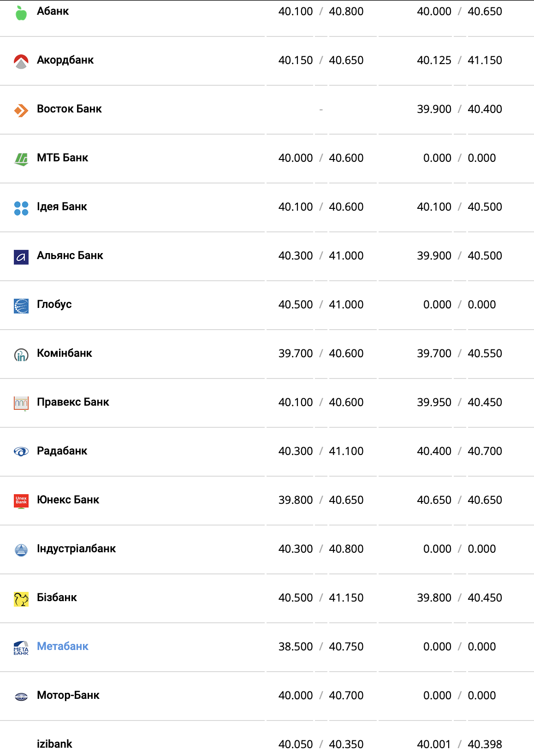The width and height of the screenshot is (534, 756).
Task: Select the Юнекс Банк name
Action: (68, 500)
